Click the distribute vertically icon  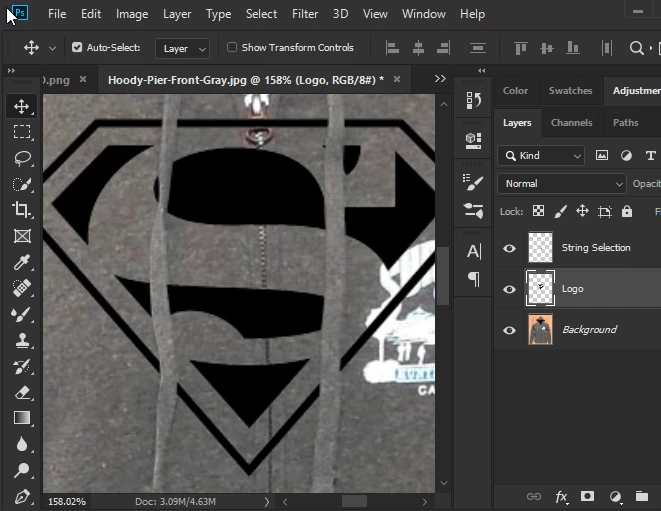478,48
